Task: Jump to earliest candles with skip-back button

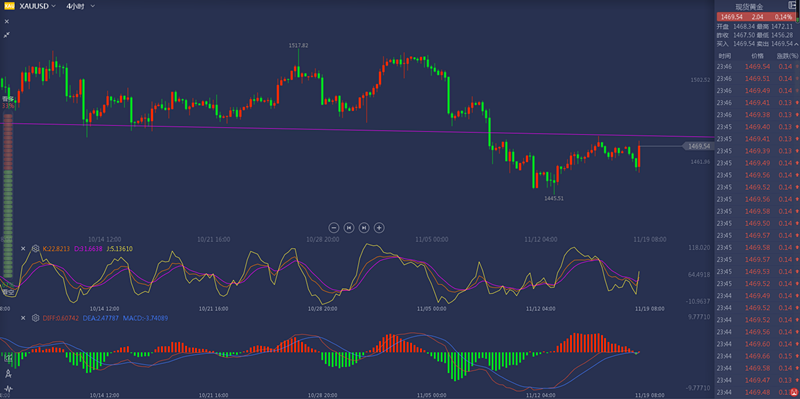Action: point(349,228)
